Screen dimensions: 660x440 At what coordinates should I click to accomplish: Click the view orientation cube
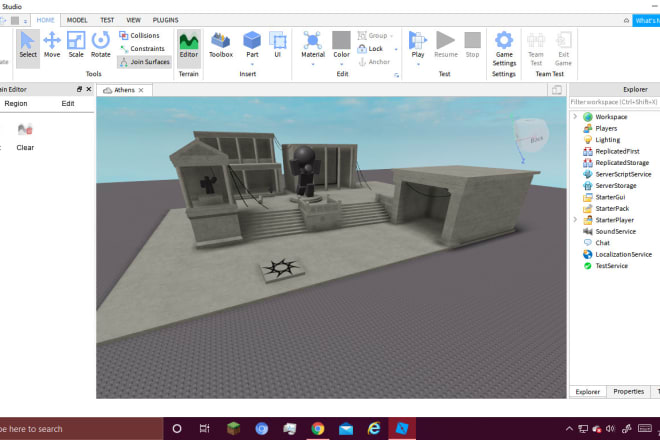pos(531,136)
